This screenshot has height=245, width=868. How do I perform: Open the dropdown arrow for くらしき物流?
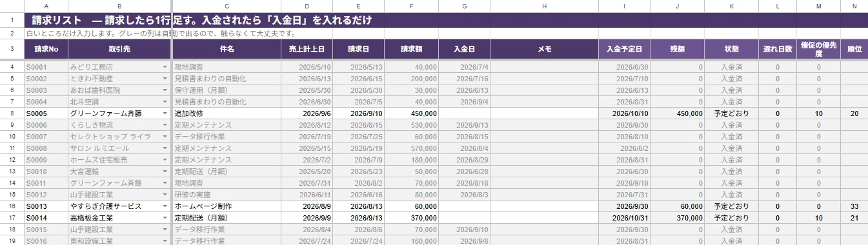point(165,124)
